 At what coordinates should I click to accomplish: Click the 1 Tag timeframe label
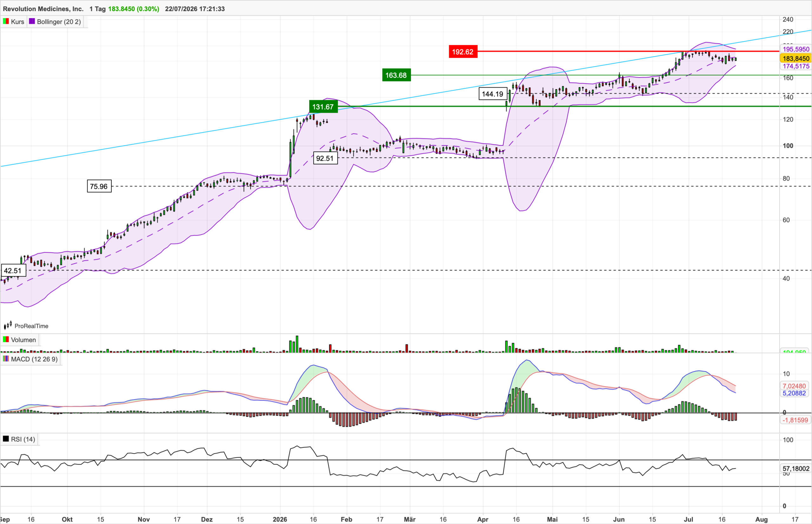tap(98, 9)
